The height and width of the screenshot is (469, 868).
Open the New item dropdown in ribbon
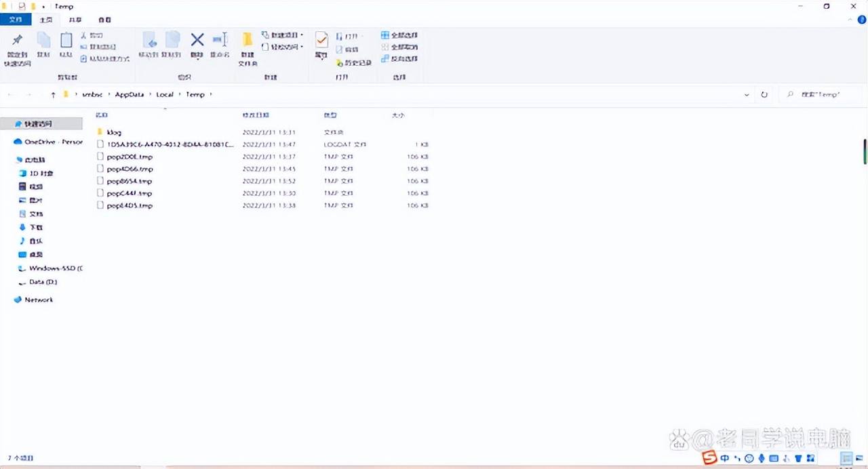pyautogui.click(x=283, y=35)
